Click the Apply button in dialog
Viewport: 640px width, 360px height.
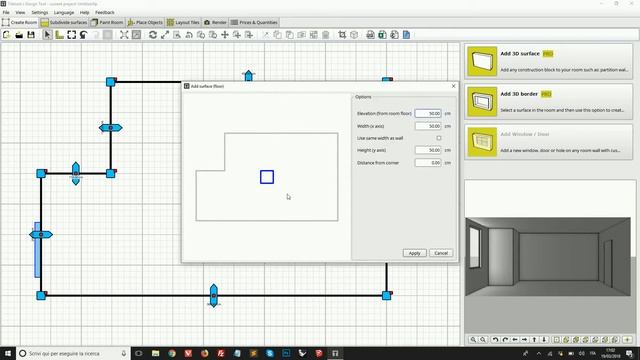(414, 253)
